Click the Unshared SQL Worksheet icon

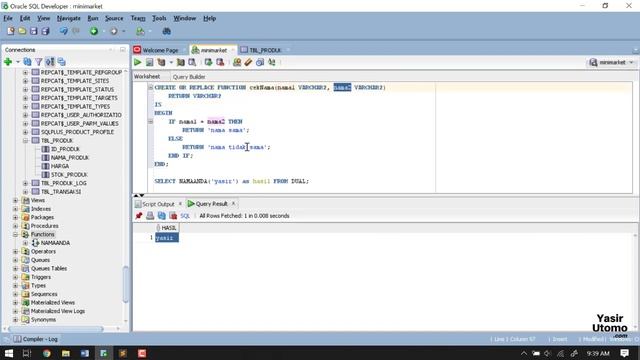(x=237, y=62)
